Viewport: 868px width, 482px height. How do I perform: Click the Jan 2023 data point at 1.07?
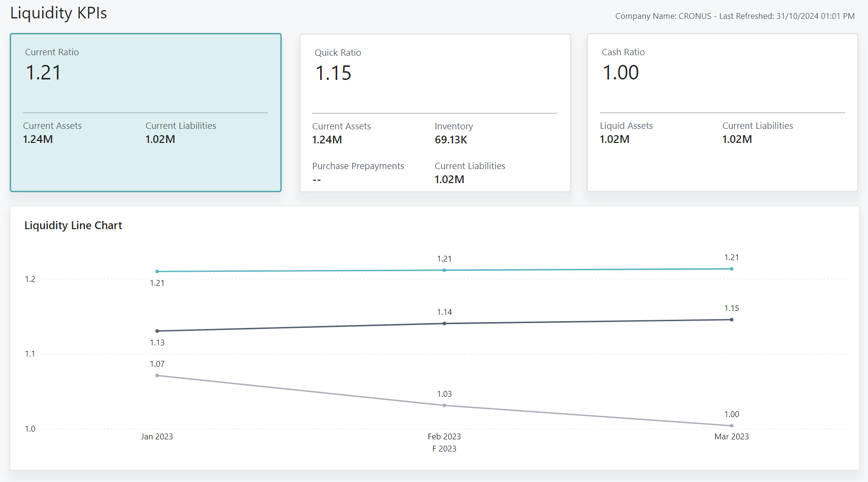click(x=157, y=375)
